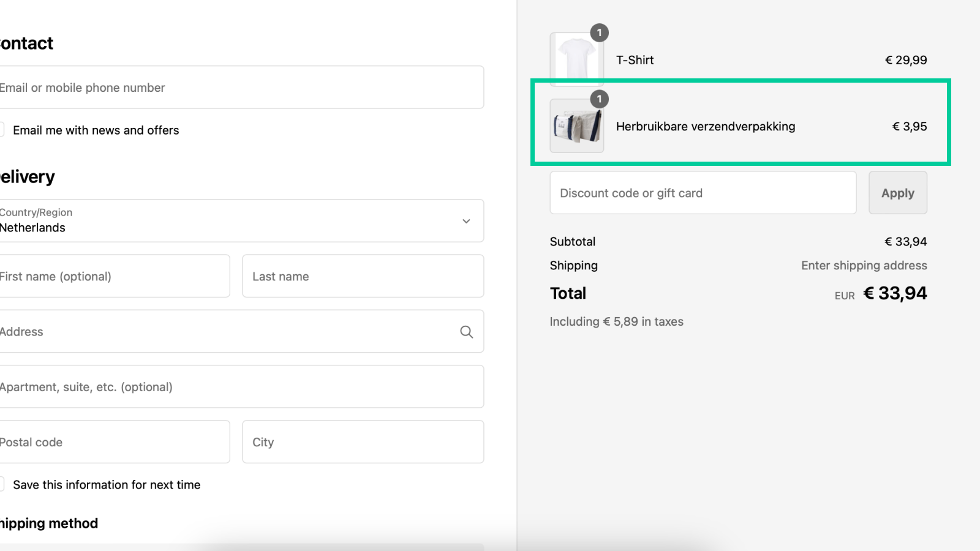
Task: Click the City input field
Action: (x=363, y=441)
